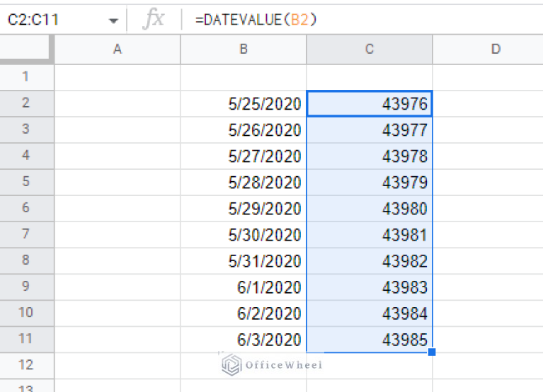Click the fill handle below C11
Image resolution: width=543 pixels, height=392 pixels.
tap(431, 352)
